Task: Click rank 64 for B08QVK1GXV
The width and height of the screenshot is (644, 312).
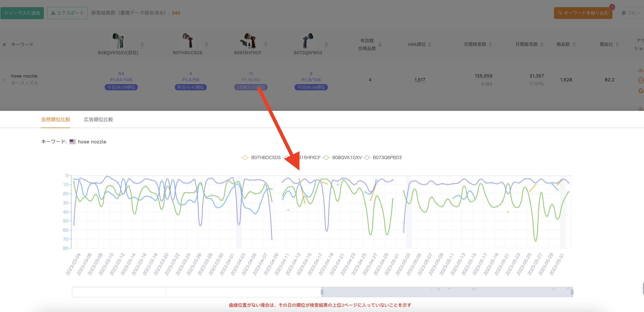Action: click(x=121, y=74)
